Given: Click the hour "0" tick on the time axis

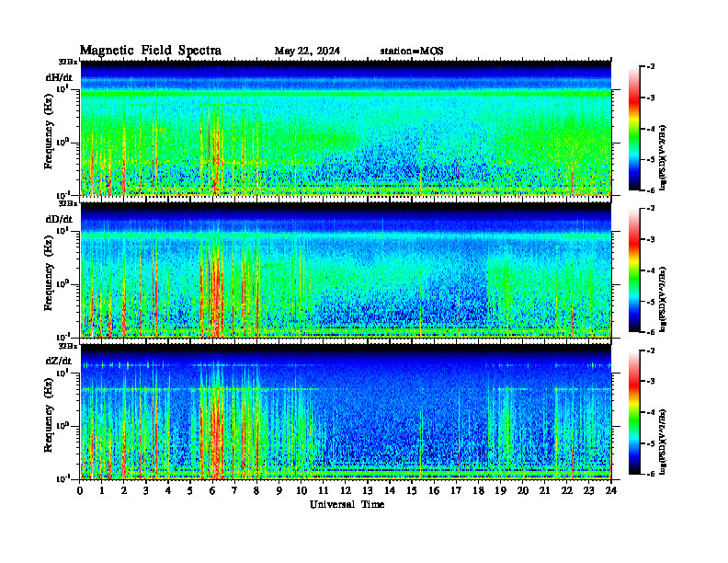Looking at the screenshot, I should (80, 491).
